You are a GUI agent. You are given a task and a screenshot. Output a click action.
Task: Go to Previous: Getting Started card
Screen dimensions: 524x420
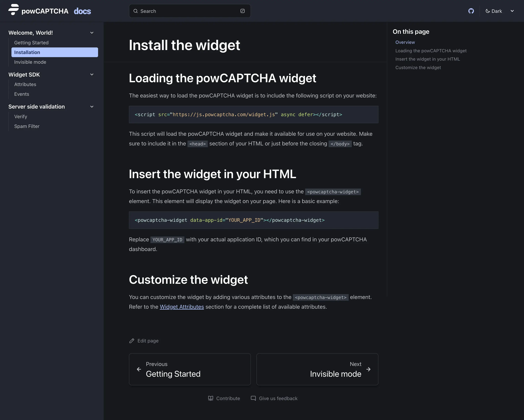point(190,369)
